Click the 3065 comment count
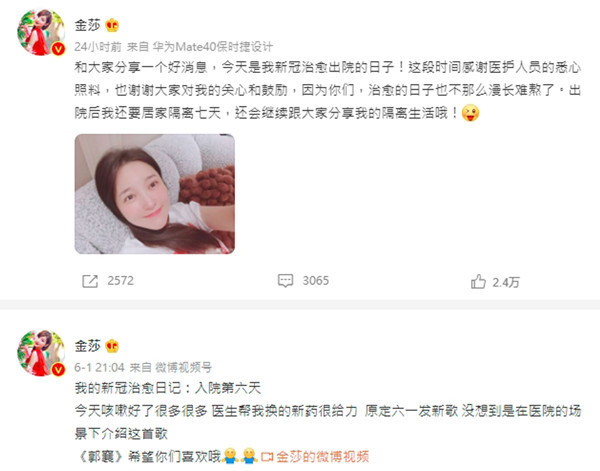 tap(316, 281)
